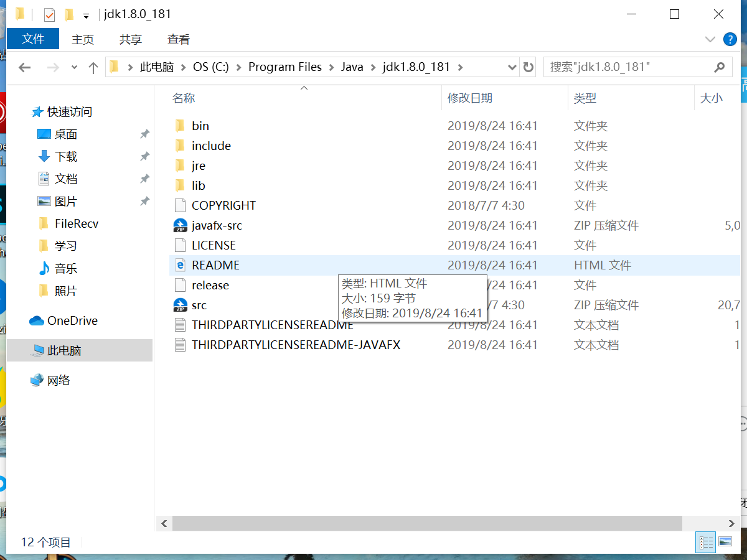Click the properties checkmark quick-access icon
Screen dimensions: 747x560
[49, 14]
